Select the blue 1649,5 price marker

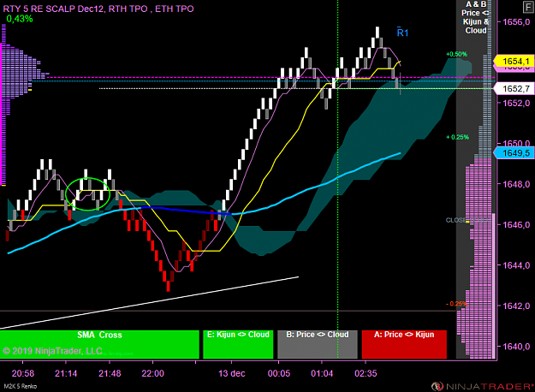(x=514, y=153)
